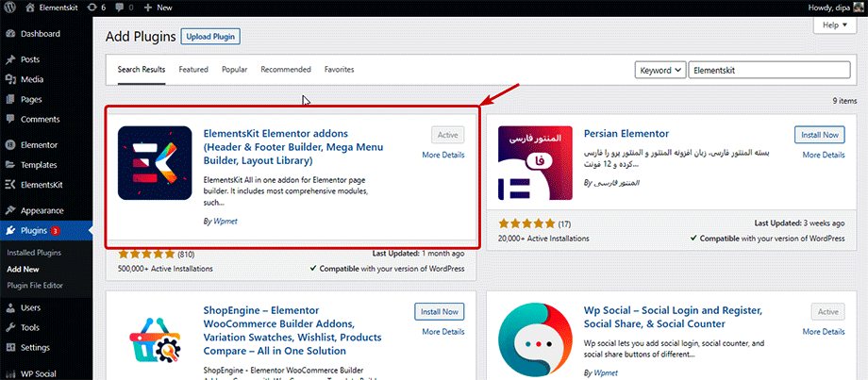
Task: Open the ShopEngine plugin title link
Action: pyautogui.click(x=292, y=331)
